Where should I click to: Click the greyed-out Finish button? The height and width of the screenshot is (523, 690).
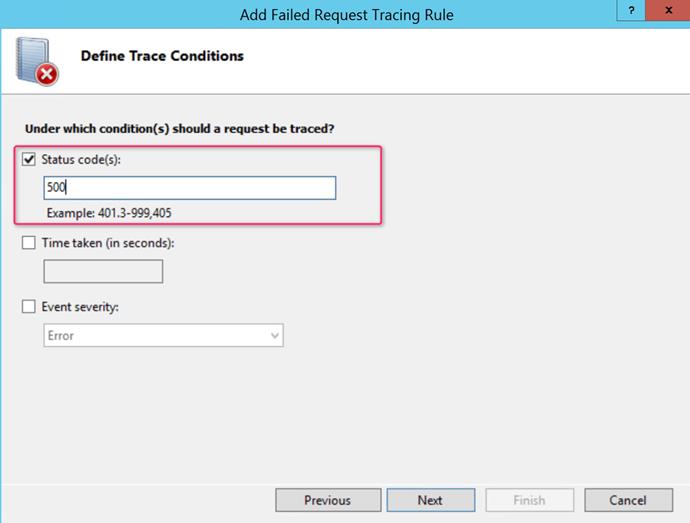pos(529,500)
